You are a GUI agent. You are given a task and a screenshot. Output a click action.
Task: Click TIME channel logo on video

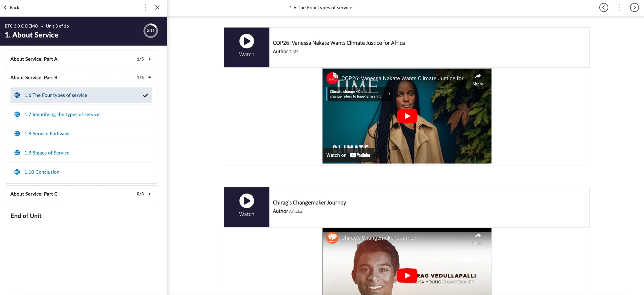point(332,78)
